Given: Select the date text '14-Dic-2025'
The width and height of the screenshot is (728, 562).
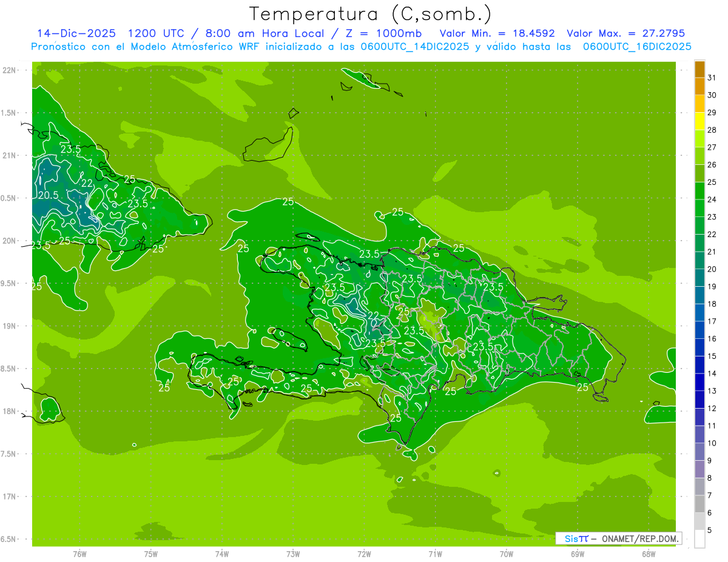Looking at the screenshot, I should coord(76,33).
